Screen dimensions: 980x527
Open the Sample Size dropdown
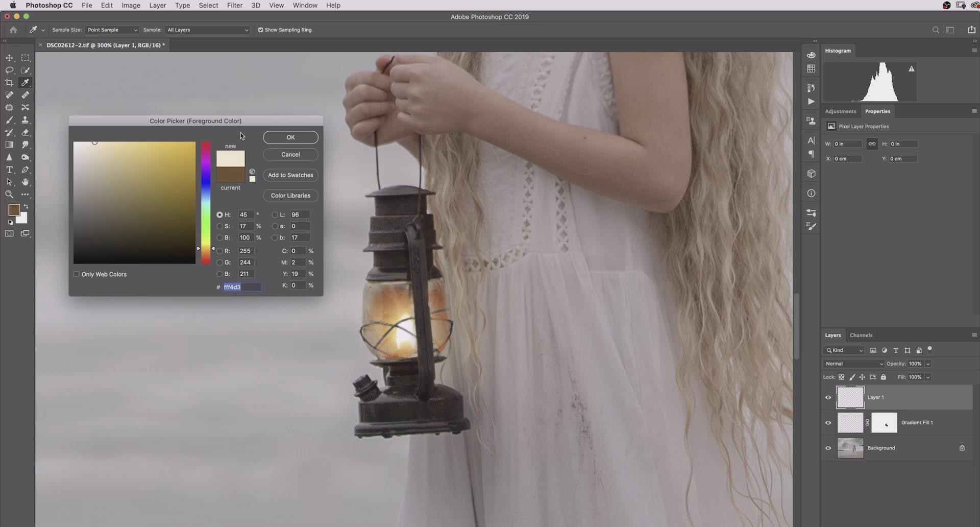(x=111, y=30)
